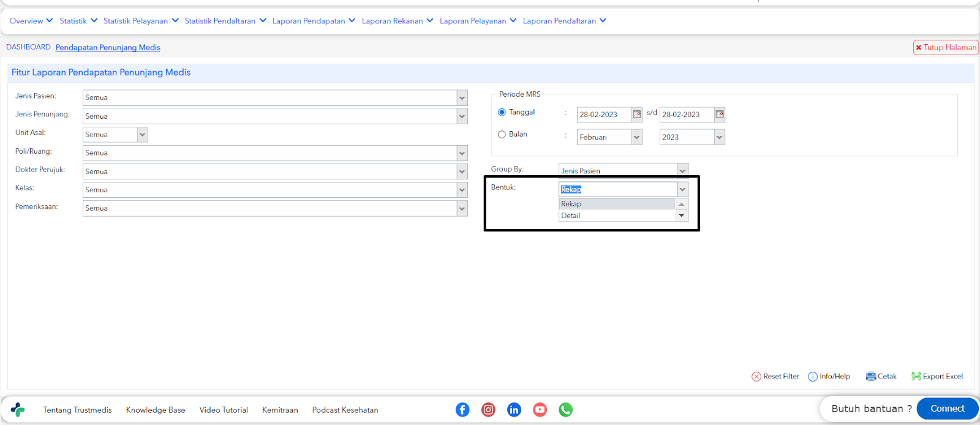Screen dimensions: 980x425
Task: Open the Laporan Pendapatan menu
Action: pyautogui.click(x=314, y=21)
